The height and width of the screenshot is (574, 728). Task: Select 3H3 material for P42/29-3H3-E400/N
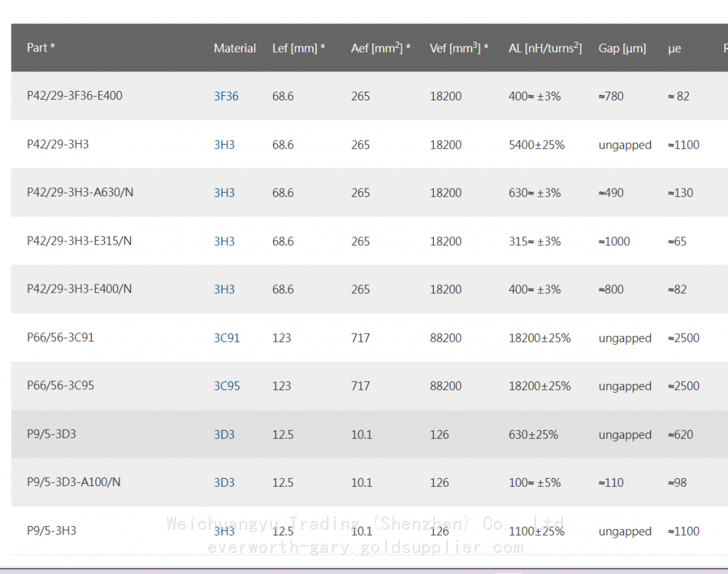224,290
